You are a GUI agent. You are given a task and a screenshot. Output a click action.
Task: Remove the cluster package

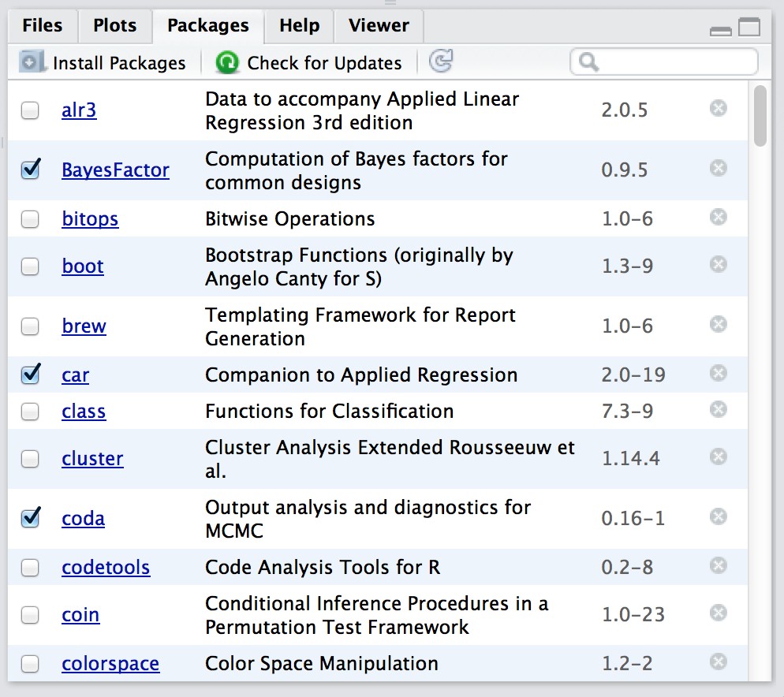tap(718, 457)
